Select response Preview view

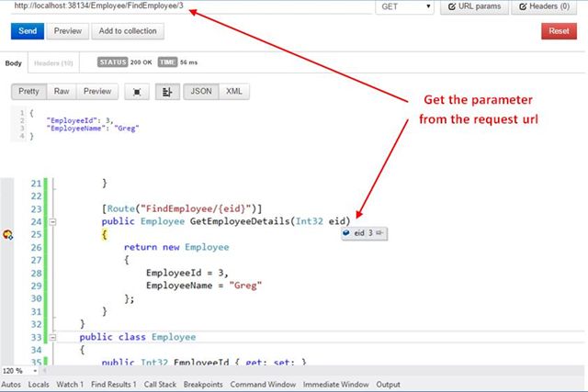pyautogui.click(x=97, y=92)
